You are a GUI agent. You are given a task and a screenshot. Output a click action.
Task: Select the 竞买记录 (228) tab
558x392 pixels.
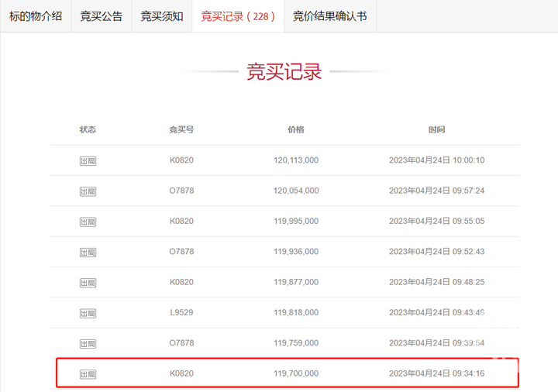238,16
